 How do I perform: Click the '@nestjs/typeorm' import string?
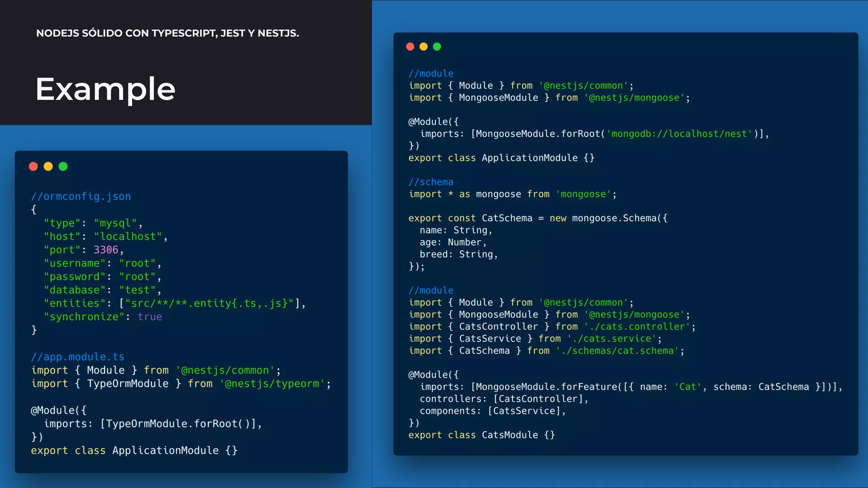[x=272, y=383]
